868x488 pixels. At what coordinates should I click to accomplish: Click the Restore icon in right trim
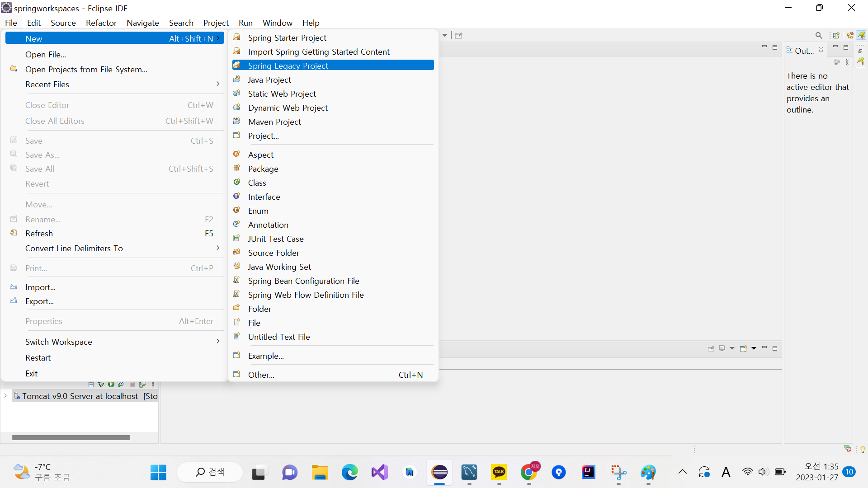860,51
